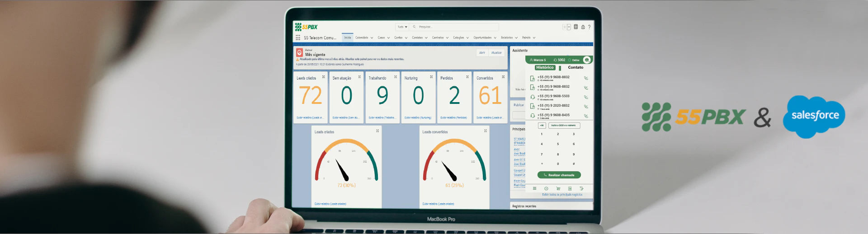Viewport: 868px width, 234px height.
Task: Open the favorites list dropdown arrow
Action: [569, 27]
